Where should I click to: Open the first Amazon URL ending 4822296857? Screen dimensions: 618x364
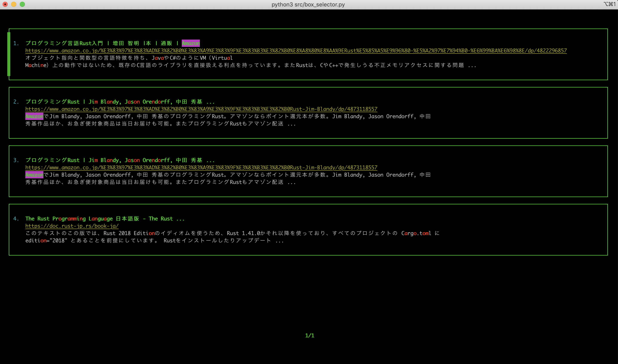click(x=296, y=51)
